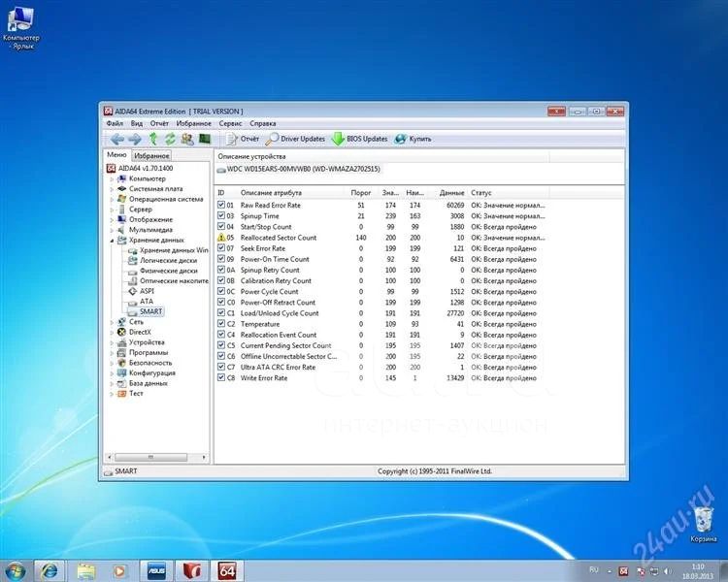Click the green motherboard icon in toolbar

tap(205, 139)
